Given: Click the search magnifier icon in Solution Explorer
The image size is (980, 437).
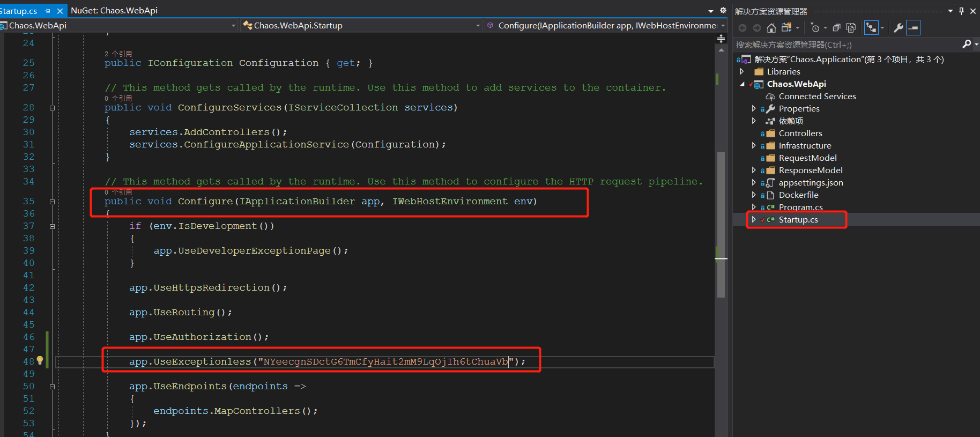Looking at the screenshot, I should [967, 44].
